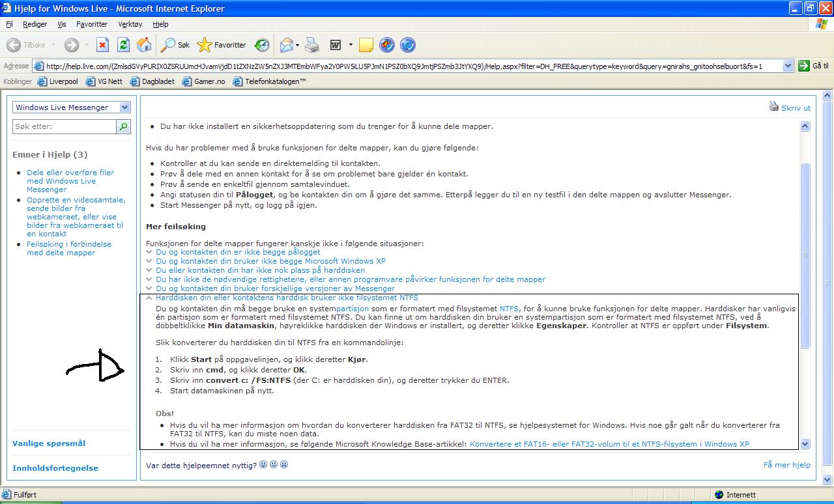The width and height of the screenshot is (834, 504).
Task: Click in the Søk etter search field
Action: 64,126
